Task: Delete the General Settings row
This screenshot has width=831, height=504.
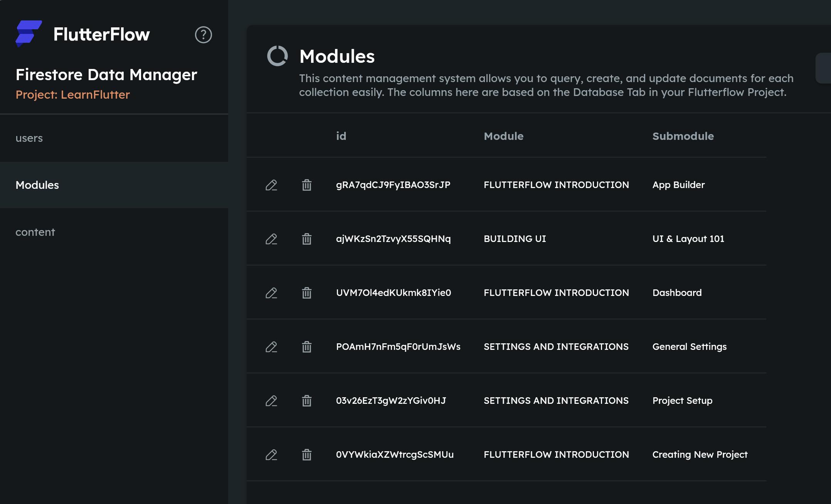Action: point(306,347)
